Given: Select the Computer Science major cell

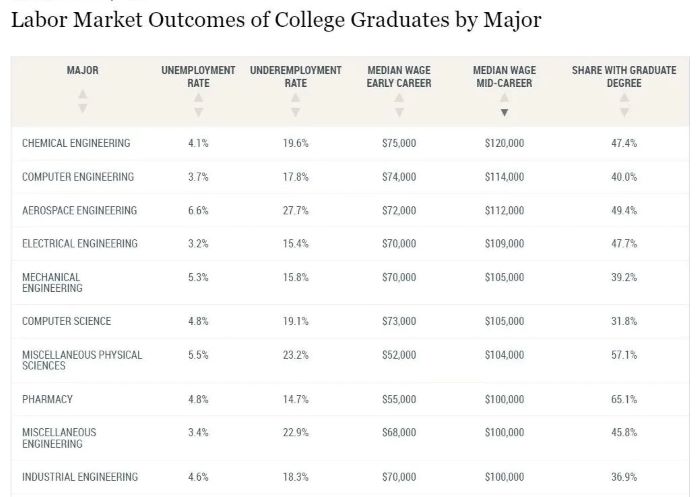Looking at the screenshot, I should [67, 322].
